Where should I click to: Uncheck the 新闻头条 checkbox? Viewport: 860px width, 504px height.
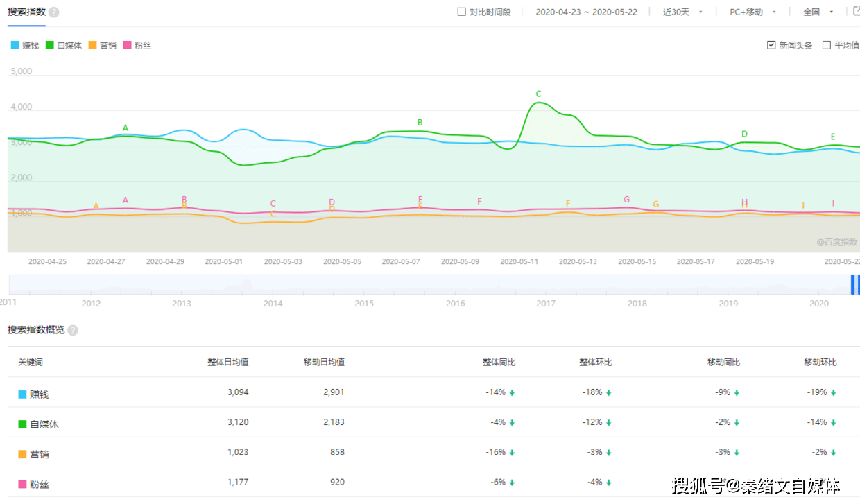pos(771,45)
